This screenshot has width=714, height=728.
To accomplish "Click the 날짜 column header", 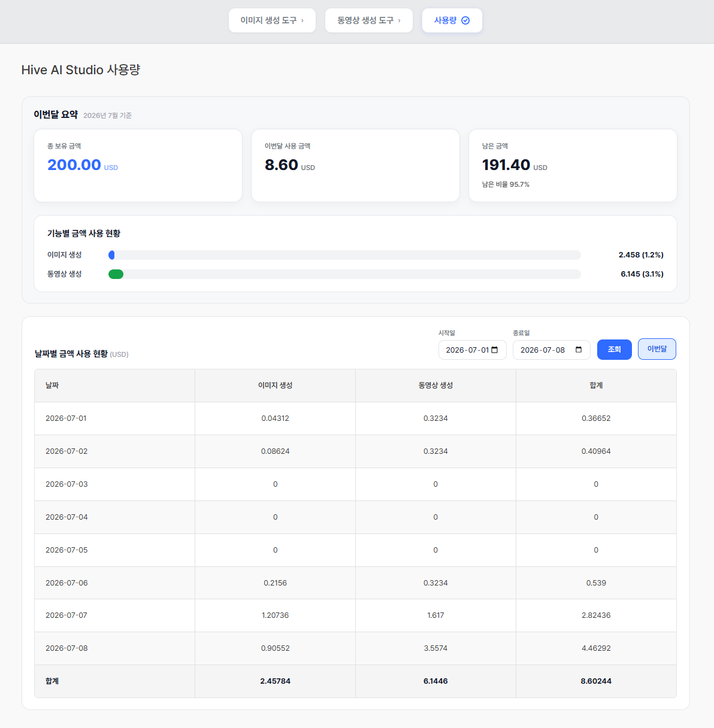I will (x=114, y=386).
